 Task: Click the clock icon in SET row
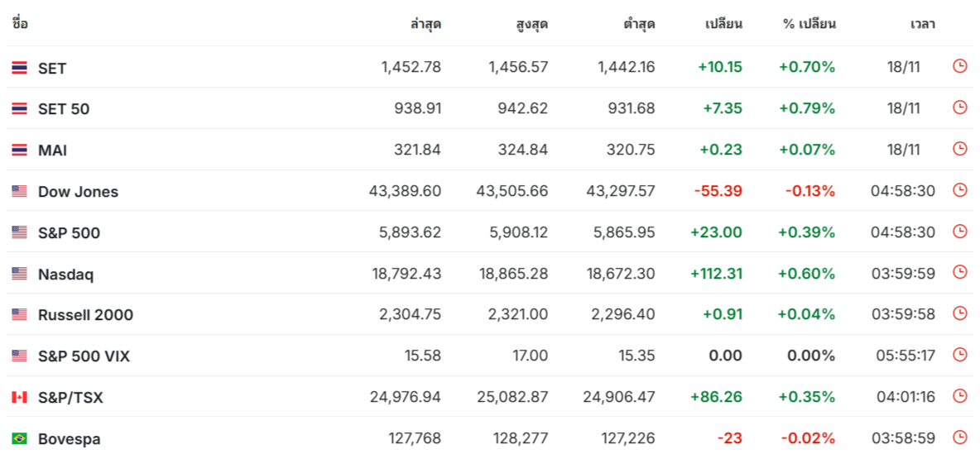pos(959,65)
